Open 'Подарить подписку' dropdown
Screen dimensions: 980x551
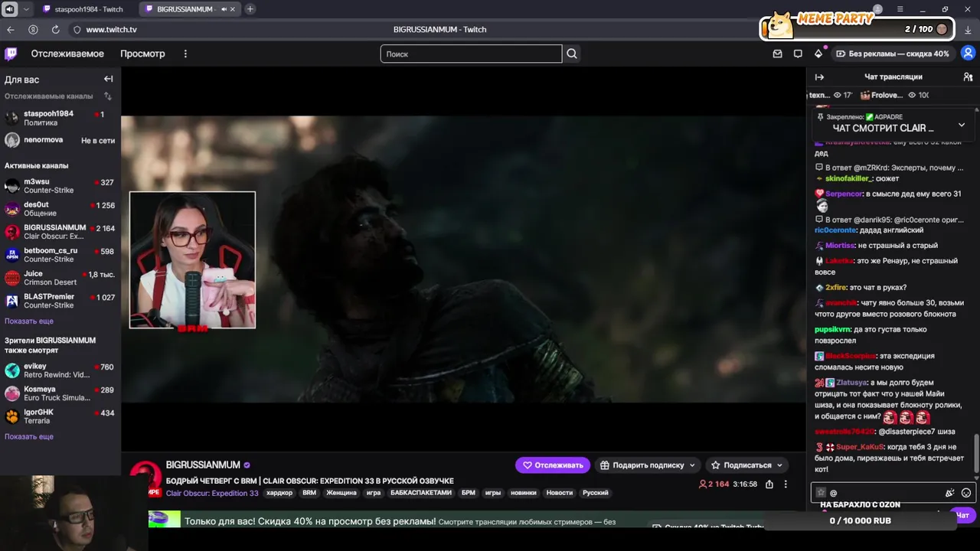[x=649, y=465]
